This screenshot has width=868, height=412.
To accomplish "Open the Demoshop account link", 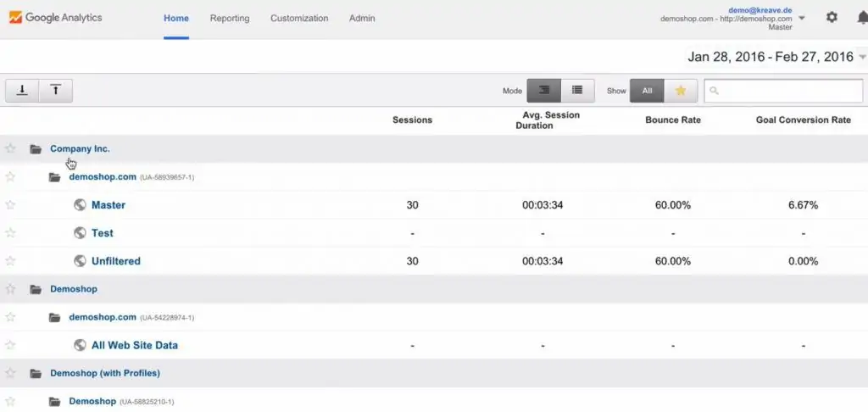I will point(74,289).
